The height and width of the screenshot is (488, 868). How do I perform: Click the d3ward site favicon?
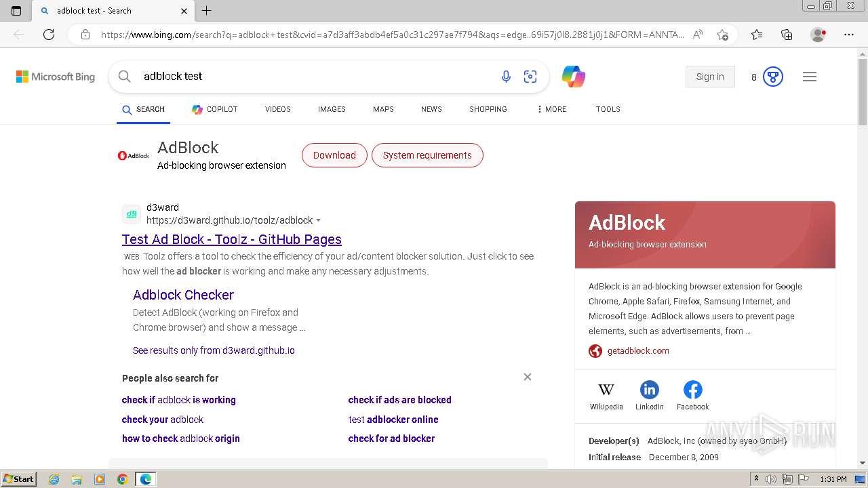pyautogui.click(x=132, y=214)
